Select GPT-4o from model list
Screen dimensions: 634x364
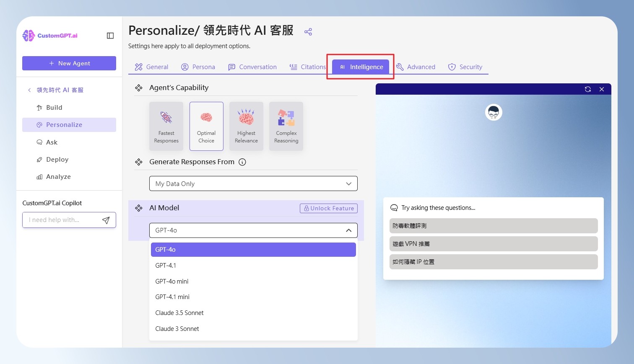253,250
